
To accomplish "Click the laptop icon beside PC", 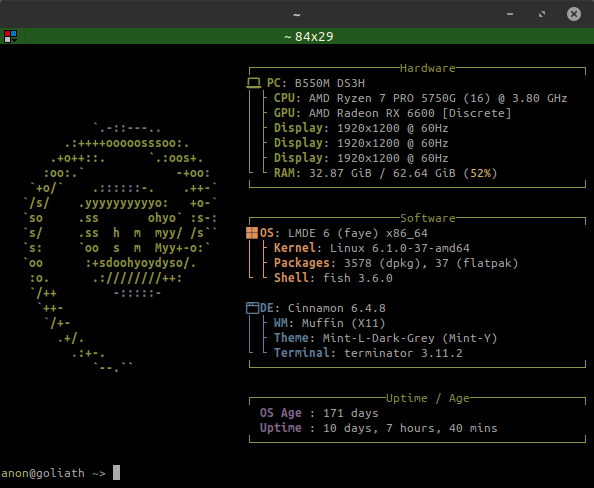I will tap(253, 83).
